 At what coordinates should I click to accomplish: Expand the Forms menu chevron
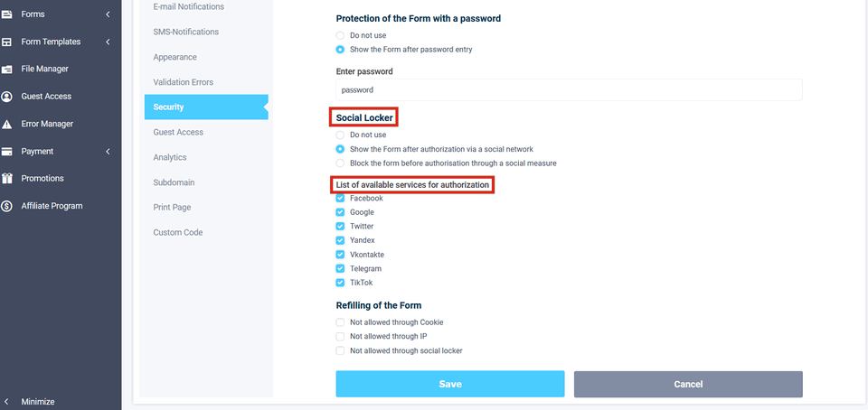coord(108,14)
